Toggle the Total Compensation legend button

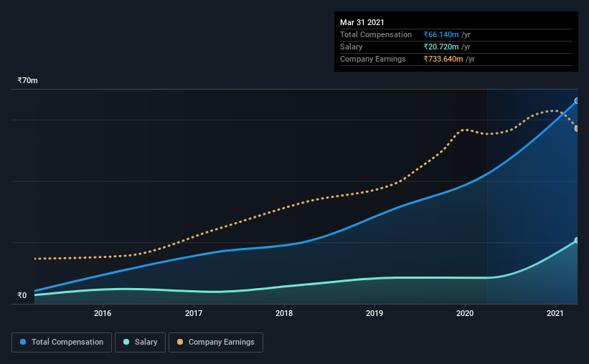(62, 343)
